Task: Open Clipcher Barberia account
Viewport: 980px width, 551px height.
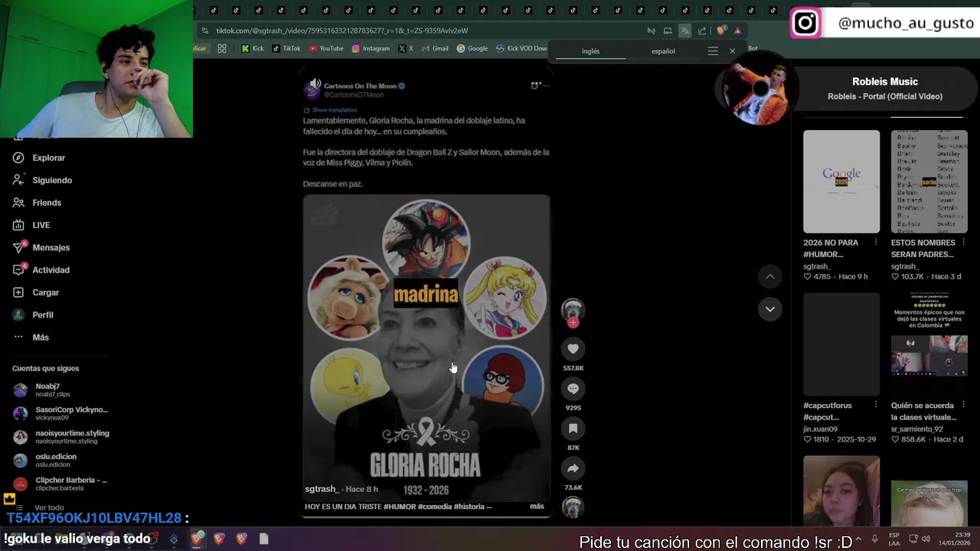Action: pyautogui.click(x=60, y=484)
